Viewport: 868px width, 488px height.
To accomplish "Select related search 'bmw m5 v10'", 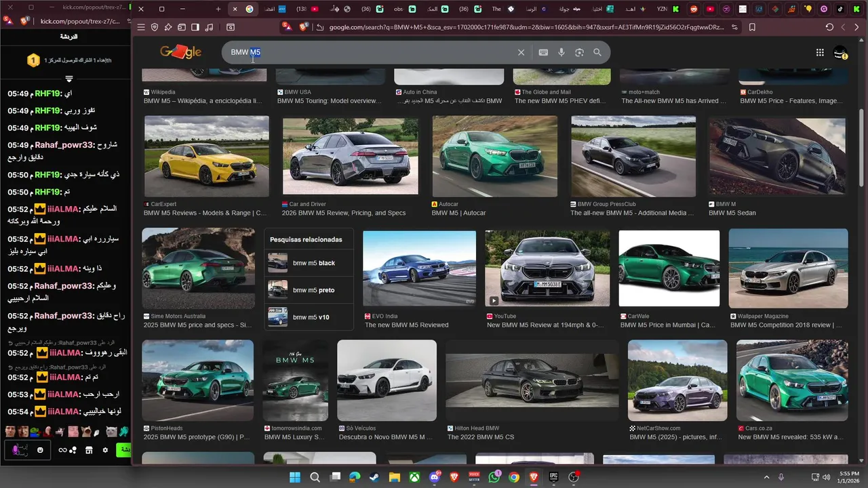I will coord(309,317).
